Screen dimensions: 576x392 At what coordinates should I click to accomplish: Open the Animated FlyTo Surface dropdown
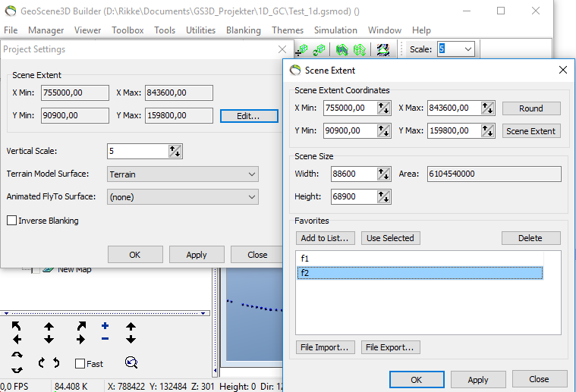tap(252, 196)
